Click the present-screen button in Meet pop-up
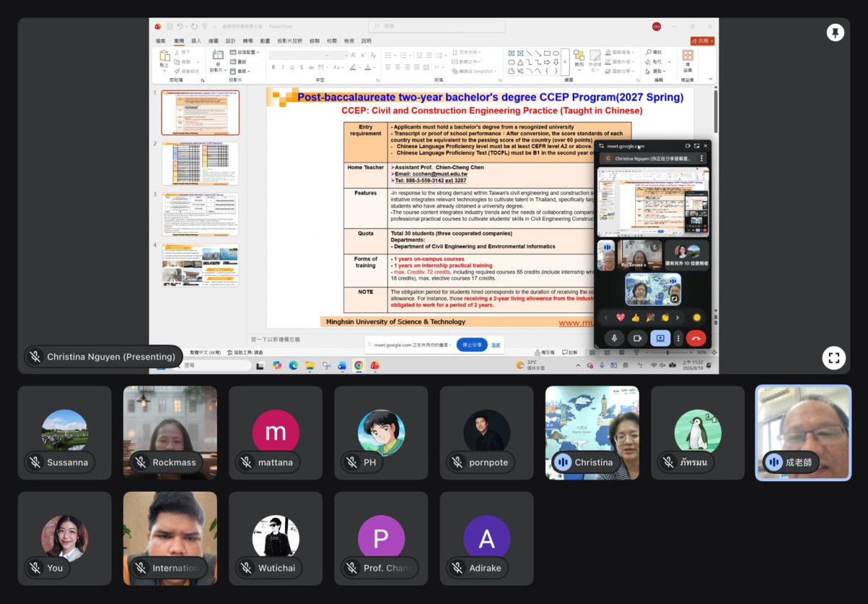Viewport: 868px width, 604px height. point(660,338)
